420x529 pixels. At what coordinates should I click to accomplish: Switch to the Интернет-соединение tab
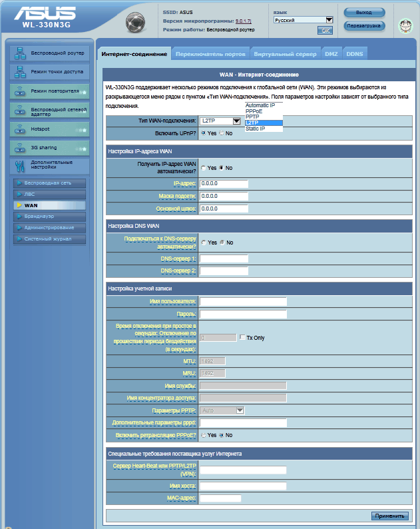point(134,54)
